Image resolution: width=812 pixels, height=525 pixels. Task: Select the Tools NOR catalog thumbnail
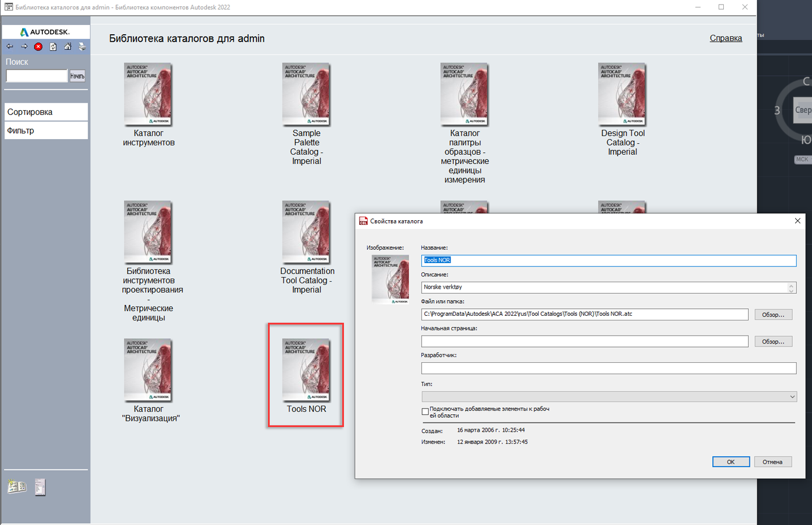coord(306,370)
